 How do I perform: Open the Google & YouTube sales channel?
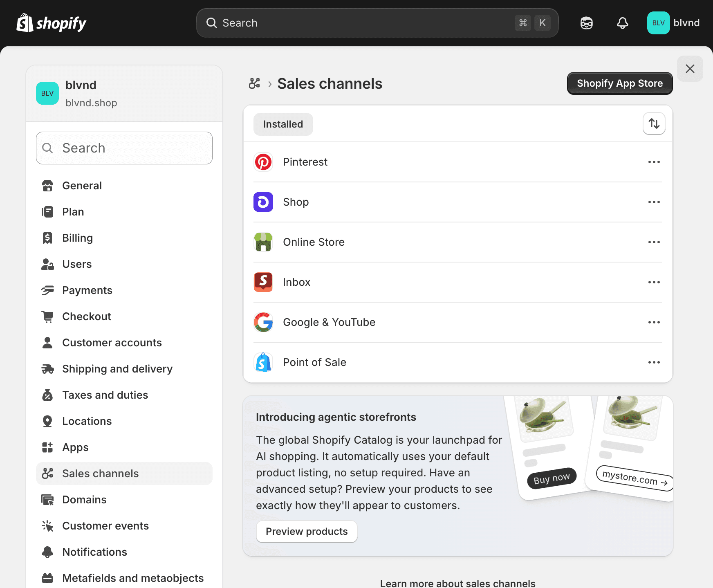pyautogui.click(x=458, y=322)
